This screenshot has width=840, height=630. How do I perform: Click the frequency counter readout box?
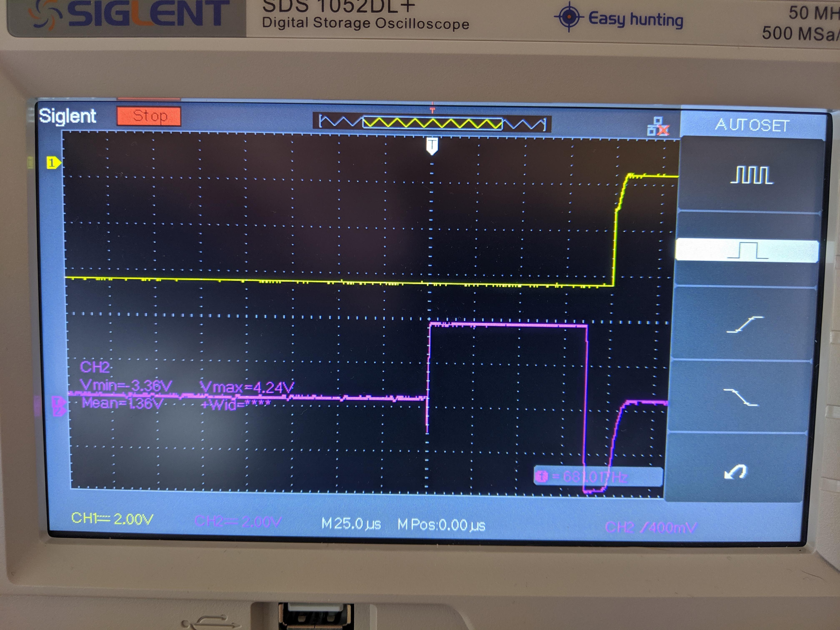click(598, 476)
